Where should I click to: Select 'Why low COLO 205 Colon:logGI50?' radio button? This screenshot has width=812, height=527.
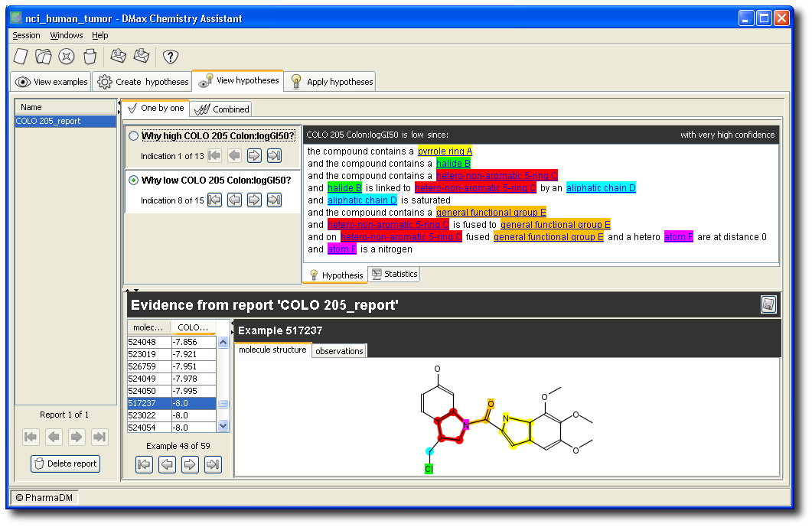(x=134, y=181)
